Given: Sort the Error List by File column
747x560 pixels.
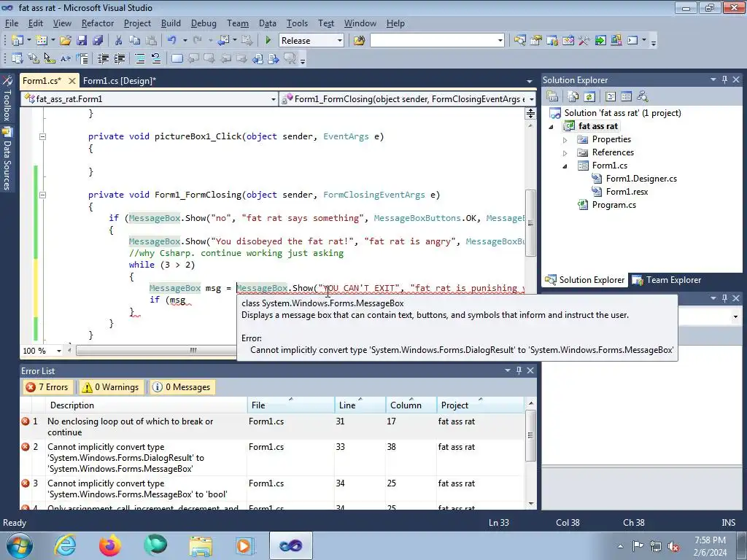Looking at the screenshot, I should (x=290, y=405).
